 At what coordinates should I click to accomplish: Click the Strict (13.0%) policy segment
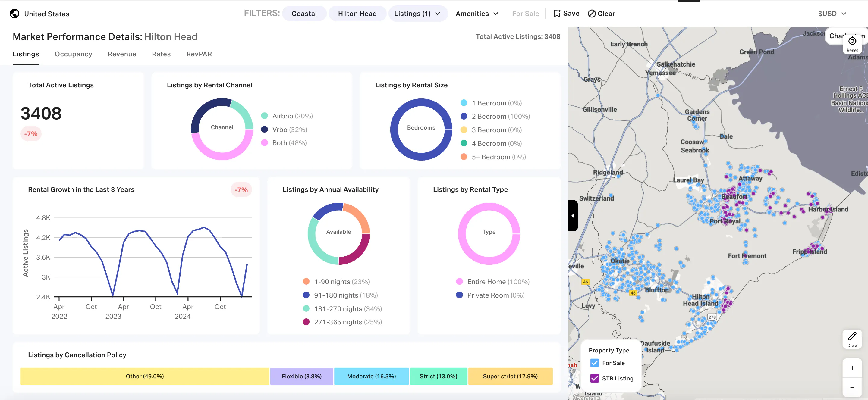[439, 376]
